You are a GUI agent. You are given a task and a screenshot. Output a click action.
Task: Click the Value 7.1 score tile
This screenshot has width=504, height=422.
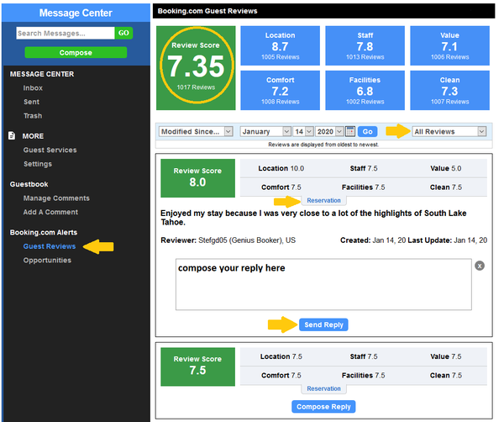point(449,45)
